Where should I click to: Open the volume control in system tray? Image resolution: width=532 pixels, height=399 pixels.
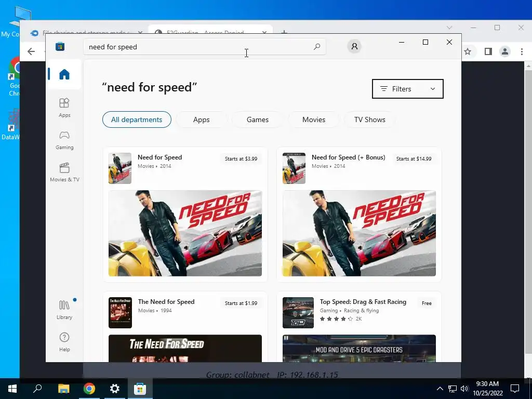pos(464,389)
